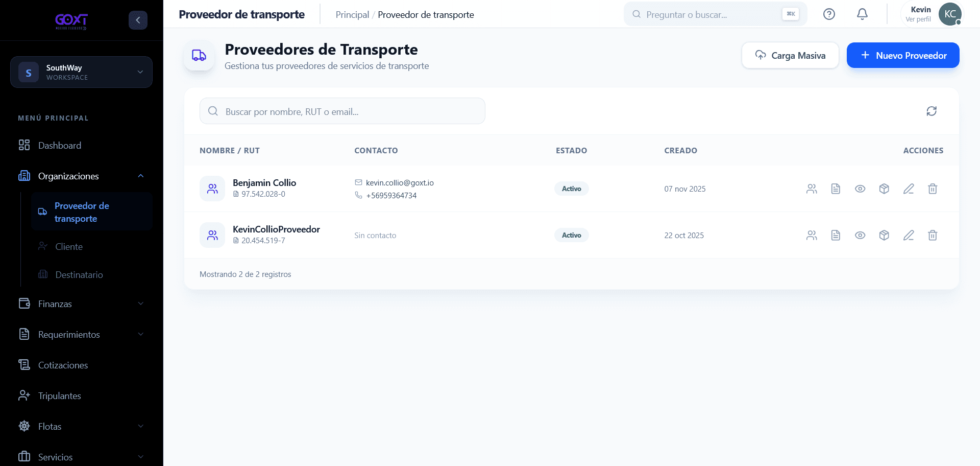
Task: Click email kevin.collio@goxt.io
Action: (x=400, y=183)
